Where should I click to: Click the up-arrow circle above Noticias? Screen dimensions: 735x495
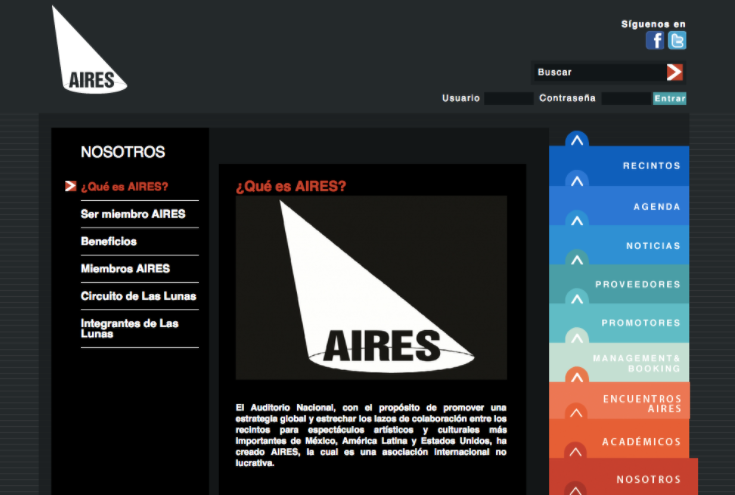click(576, 220)
